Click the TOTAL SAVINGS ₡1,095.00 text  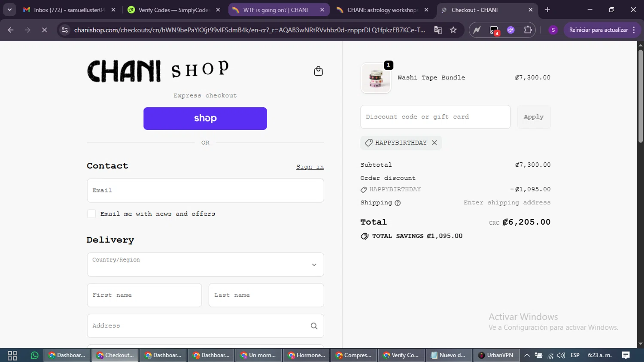point(417,236)
